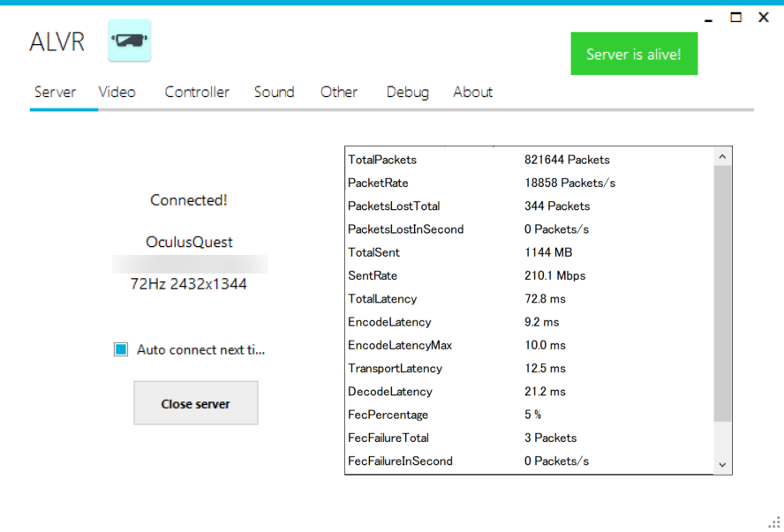
Task: Open the Debug tab
Action: [407, 92]
